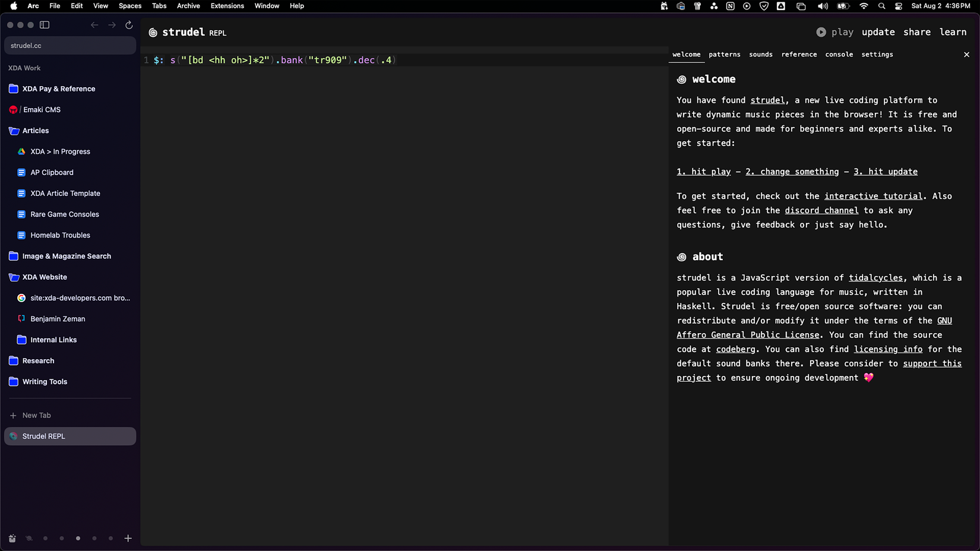Click the share button
980x551 pixels.
click(x=917, y=32)
